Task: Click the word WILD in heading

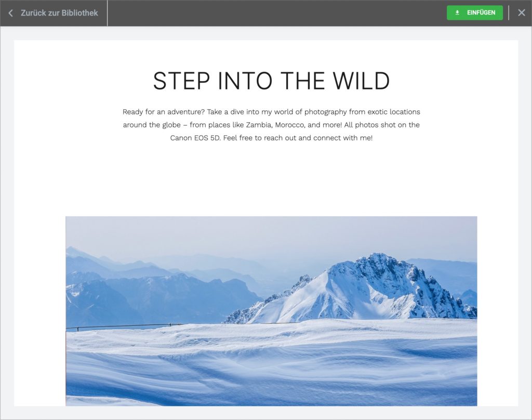Action: tap(361, 81)
